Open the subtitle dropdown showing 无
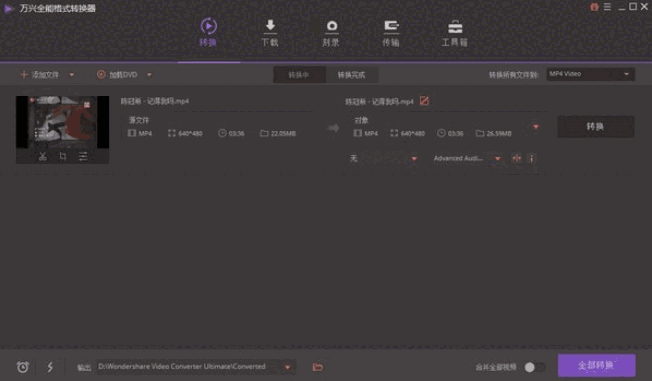This screenshot has width=652, height=381. [x=383, y=158]
